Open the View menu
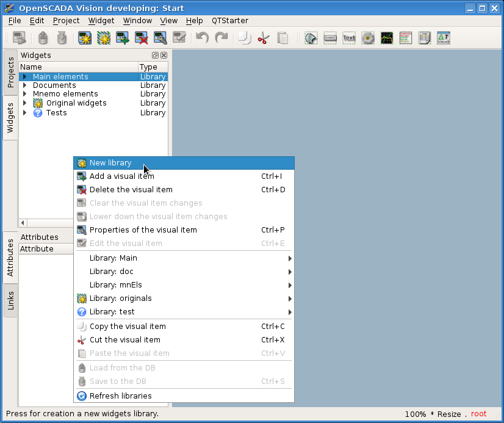 (169, 21)
